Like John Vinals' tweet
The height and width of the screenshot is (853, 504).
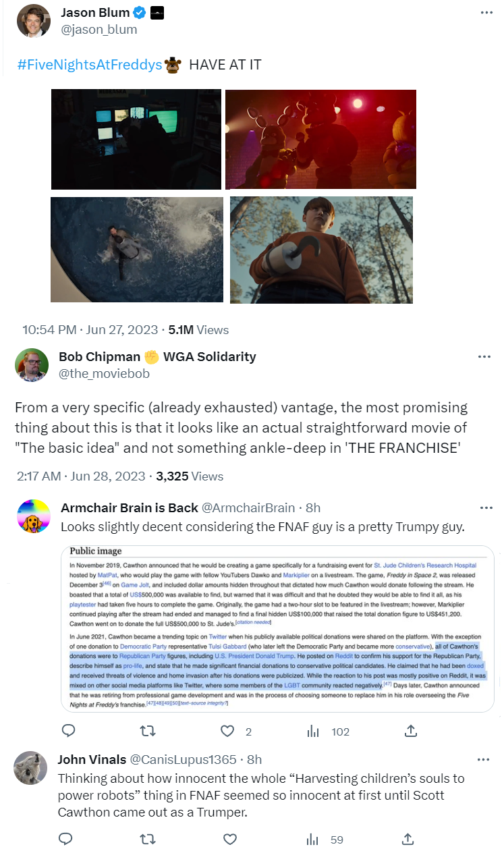(x=229, y=839)
